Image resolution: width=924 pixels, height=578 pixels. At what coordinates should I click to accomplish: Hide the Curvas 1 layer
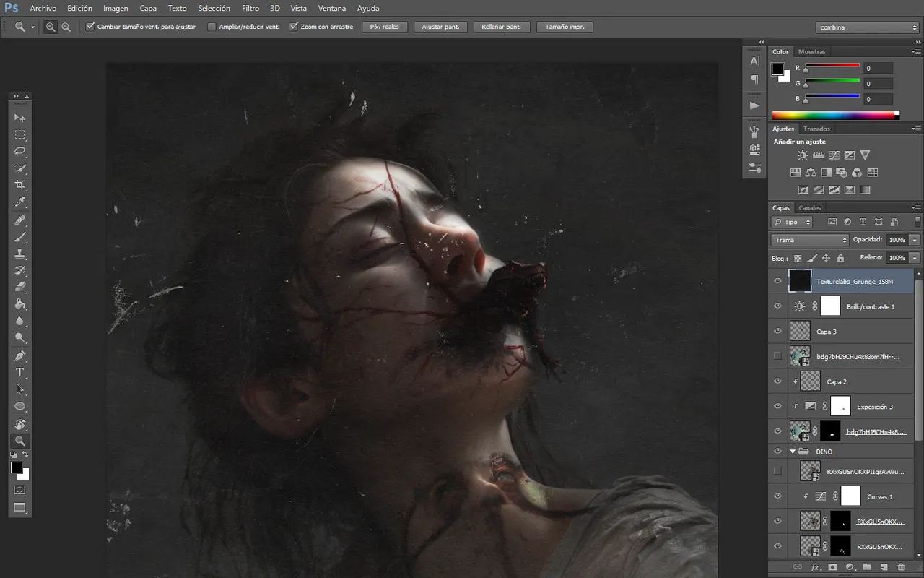(x=777, y=496)
